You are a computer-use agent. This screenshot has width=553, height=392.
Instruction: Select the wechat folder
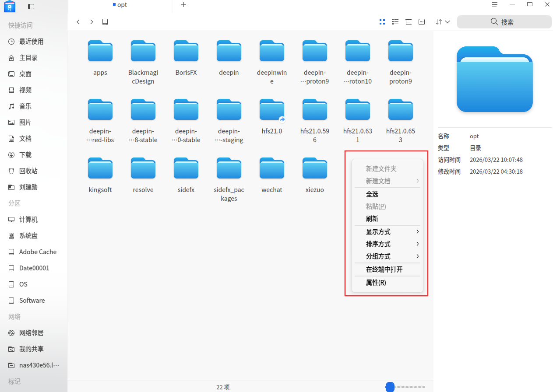click(271, 175)
